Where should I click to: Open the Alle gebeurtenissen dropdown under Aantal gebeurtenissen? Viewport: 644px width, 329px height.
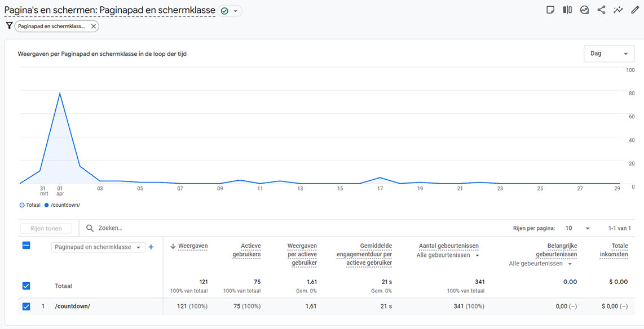pyautogui.click(x=448, y=255)
